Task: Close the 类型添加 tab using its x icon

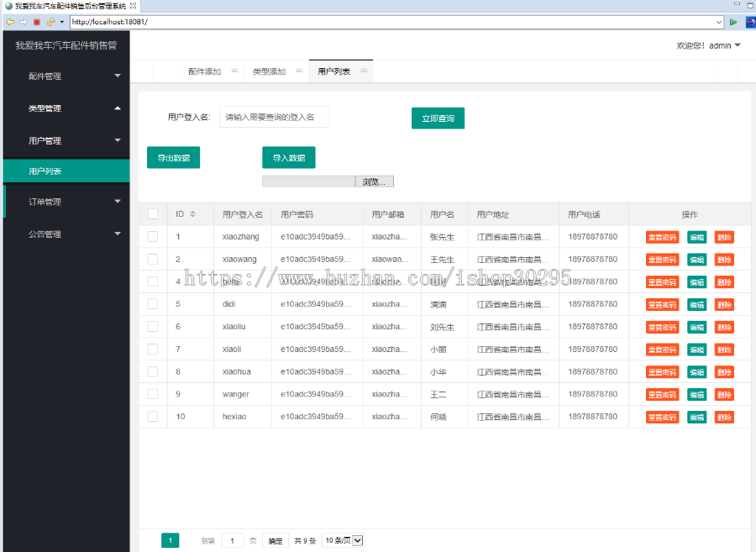Action: tap(298, 71)
